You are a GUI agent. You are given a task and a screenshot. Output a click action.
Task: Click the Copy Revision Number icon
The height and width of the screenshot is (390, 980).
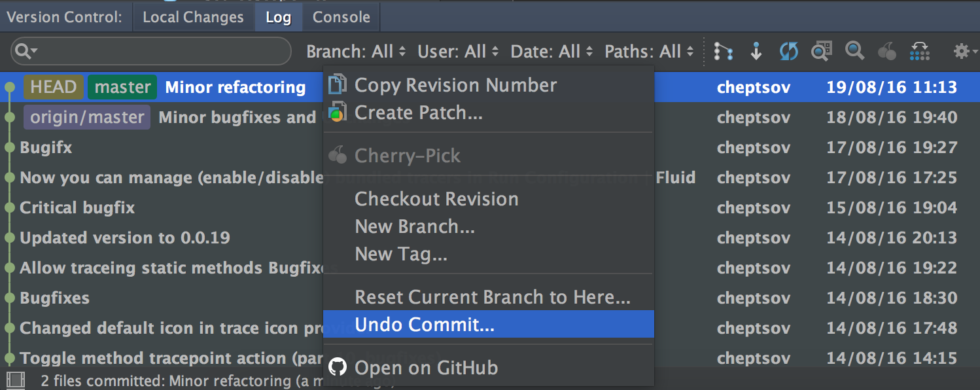click(x=338, y=84)
